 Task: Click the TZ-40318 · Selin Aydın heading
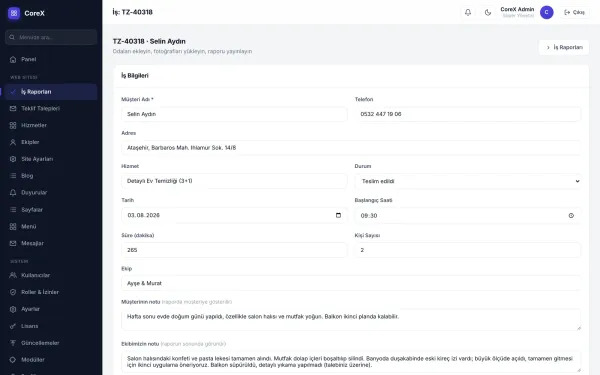149,41
